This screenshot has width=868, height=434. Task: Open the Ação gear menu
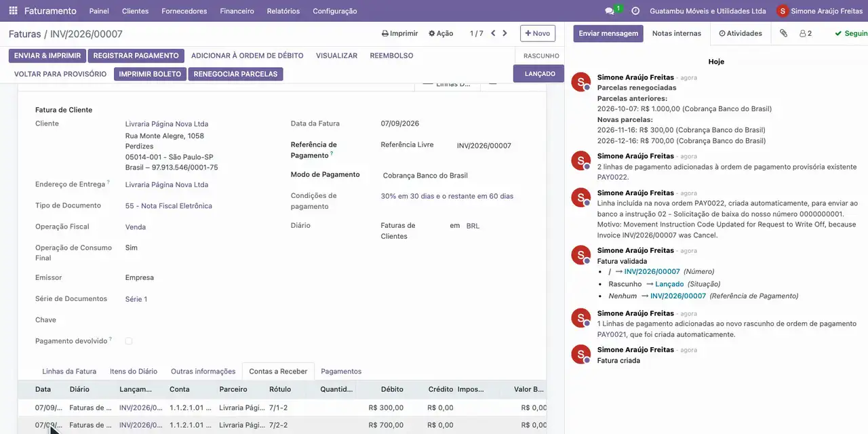441,33
